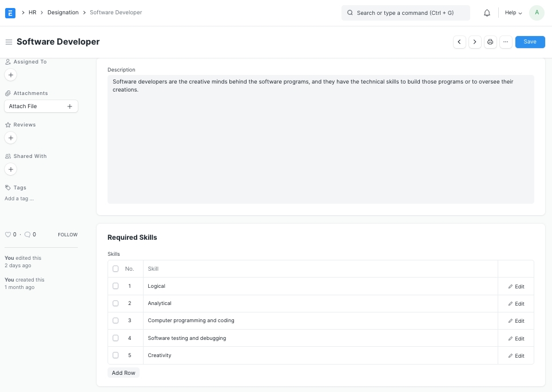Focus the search or command bar
This screenshot has height=392, width=552.
[x=406, y=13]
